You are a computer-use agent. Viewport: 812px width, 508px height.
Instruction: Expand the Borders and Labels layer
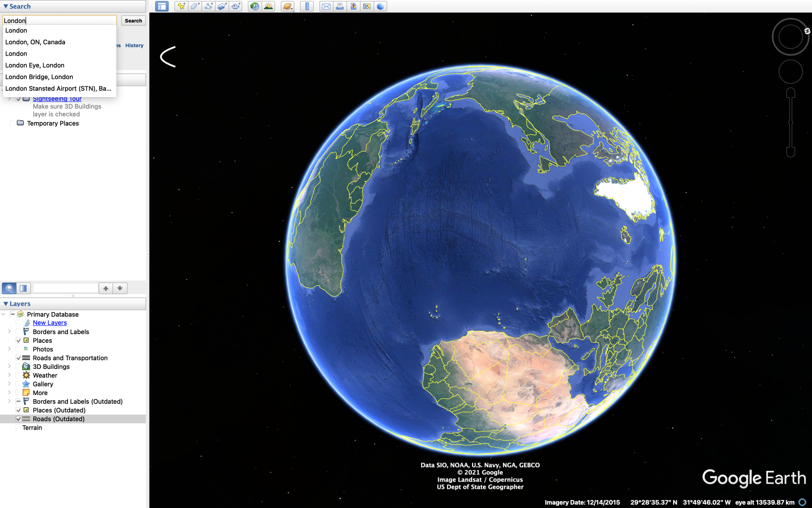[x=9, y=332]
